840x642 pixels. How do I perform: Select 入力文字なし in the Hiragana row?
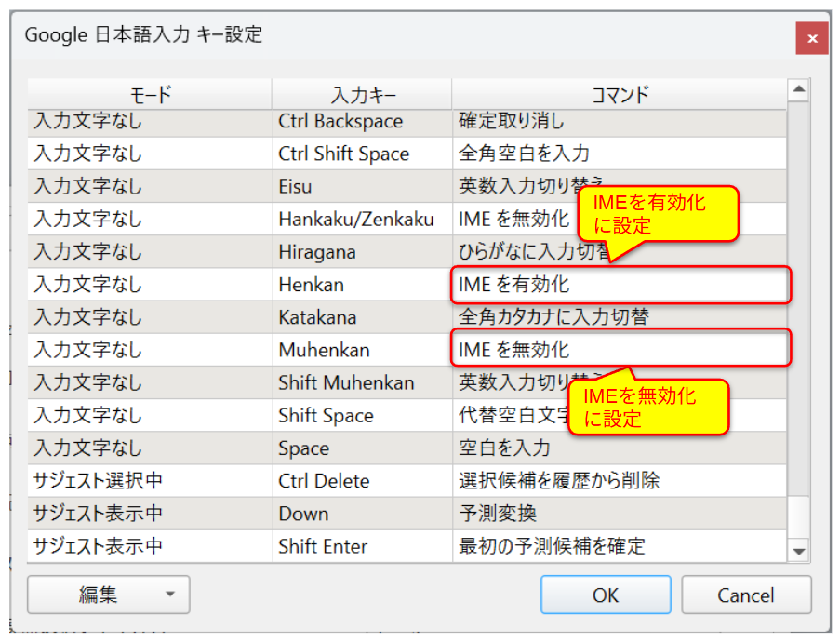coord(150,252)
